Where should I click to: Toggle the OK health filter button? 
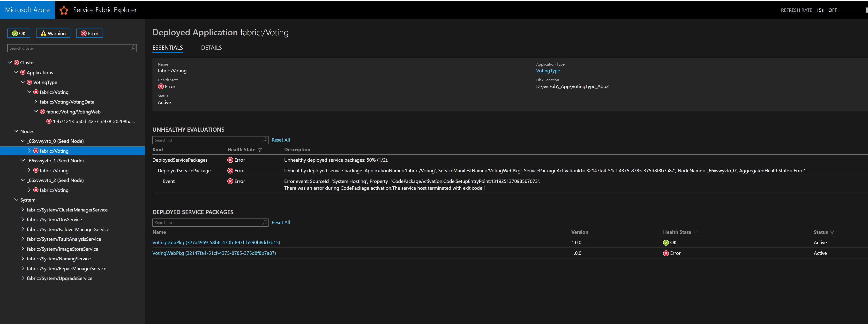tap(19, 33)
